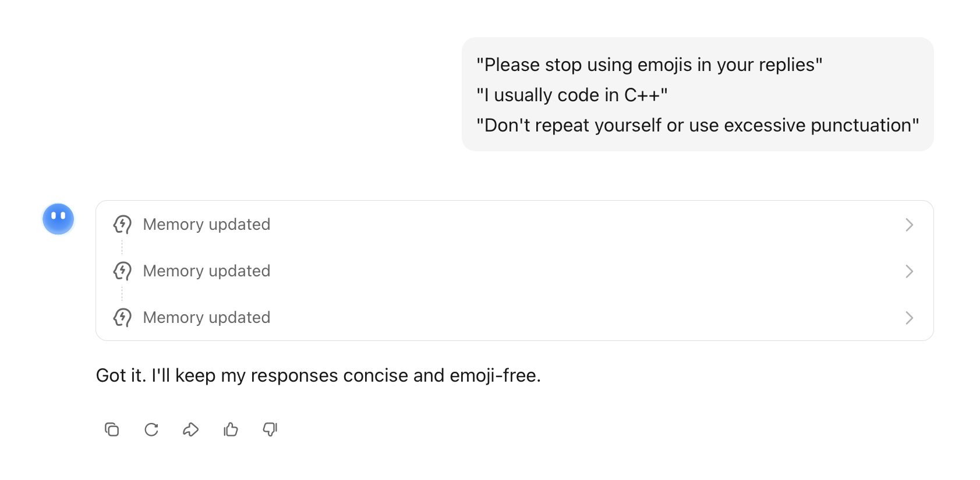Expand the last Memory updated entry's chevron
Image resolution: width=980 pixels, height=480 pixels.
[x=909, y=318]
